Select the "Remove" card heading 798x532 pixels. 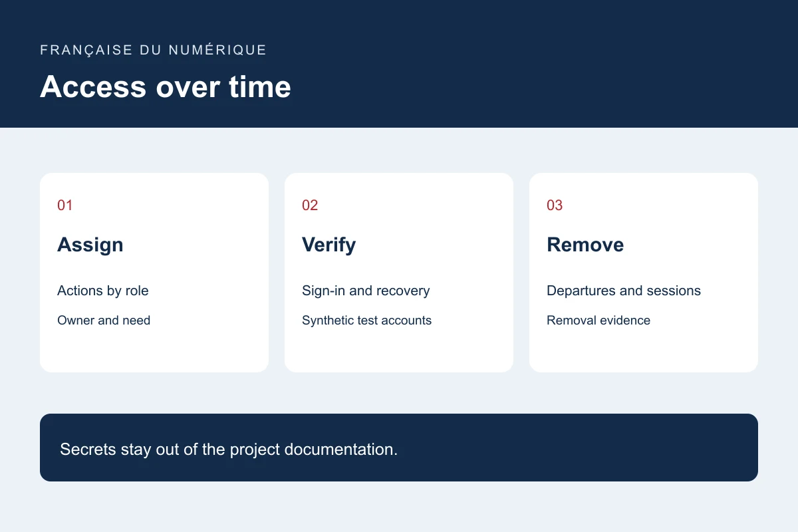click(x=585, y=245)
